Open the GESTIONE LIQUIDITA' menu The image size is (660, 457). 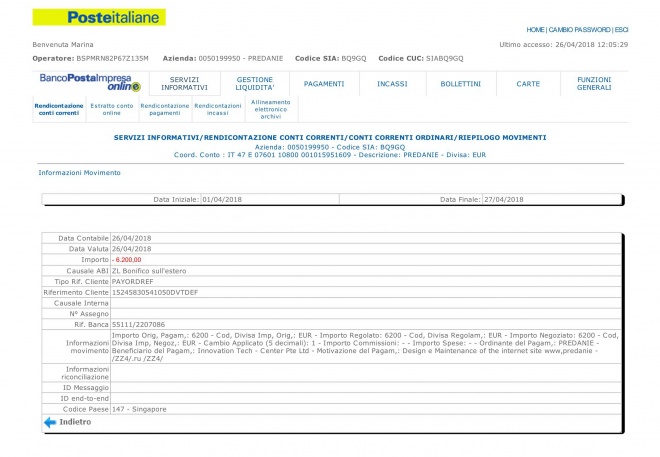[x=254, y=83]
